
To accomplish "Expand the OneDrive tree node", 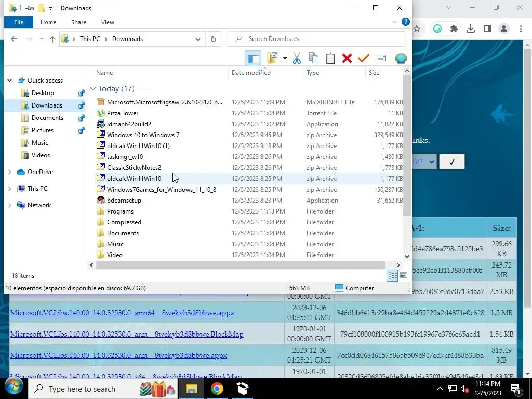I will click(10, 172).
